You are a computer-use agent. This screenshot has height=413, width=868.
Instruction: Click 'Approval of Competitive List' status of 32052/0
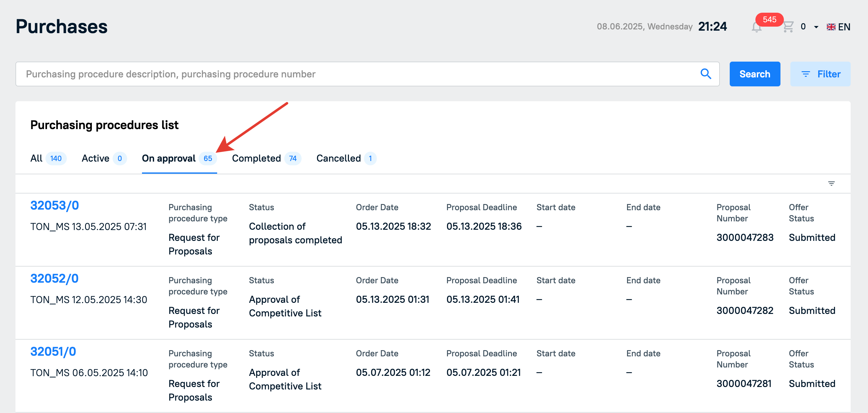pyautogui.click(x=285, y=306)
